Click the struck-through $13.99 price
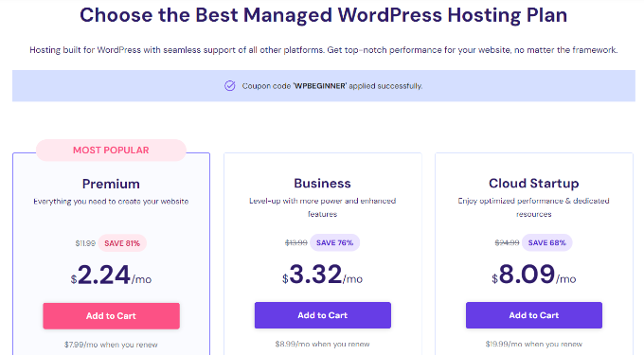 (296, 242)
